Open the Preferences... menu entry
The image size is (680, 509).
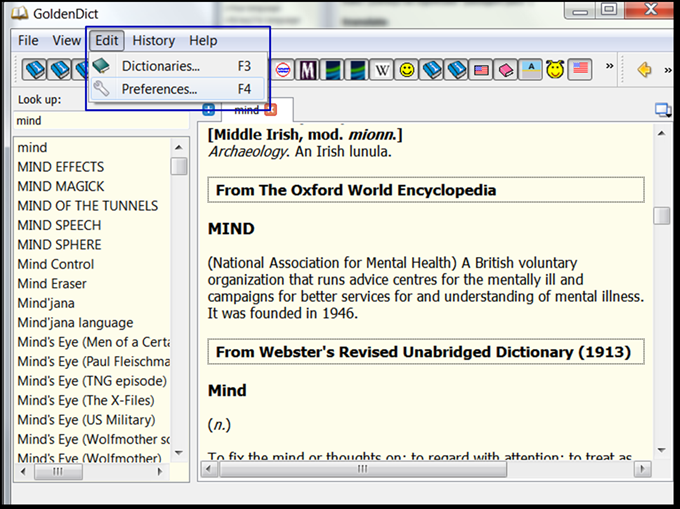[177, 89]
